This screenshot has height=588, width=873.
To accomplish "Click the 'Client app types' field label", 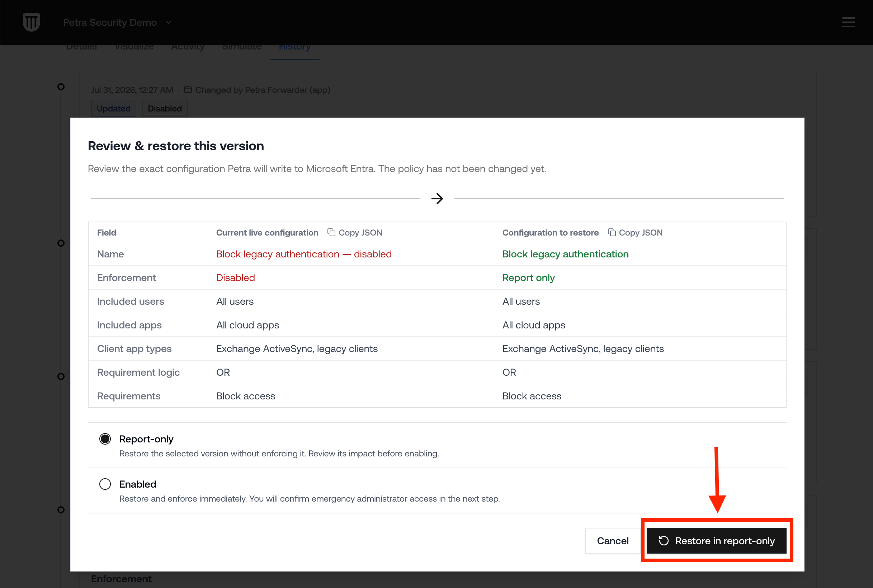I will [134, 348].
